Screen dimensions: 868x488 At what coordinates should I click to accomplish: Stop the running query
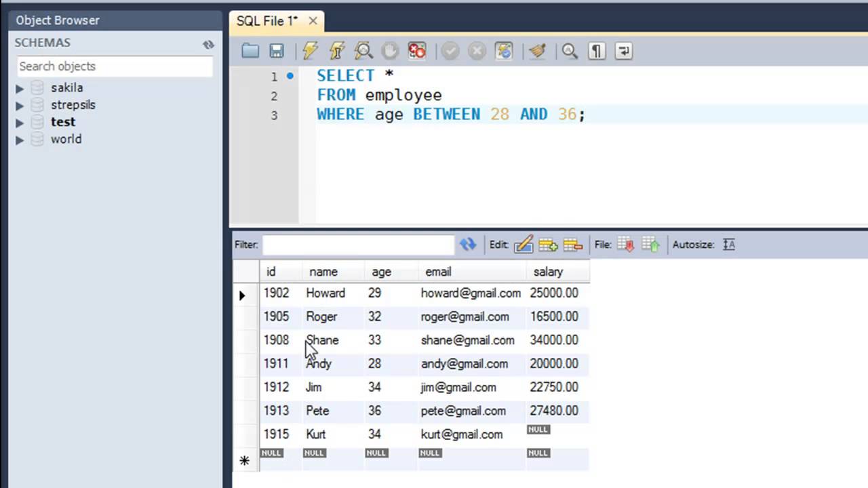tap(390, 51)
